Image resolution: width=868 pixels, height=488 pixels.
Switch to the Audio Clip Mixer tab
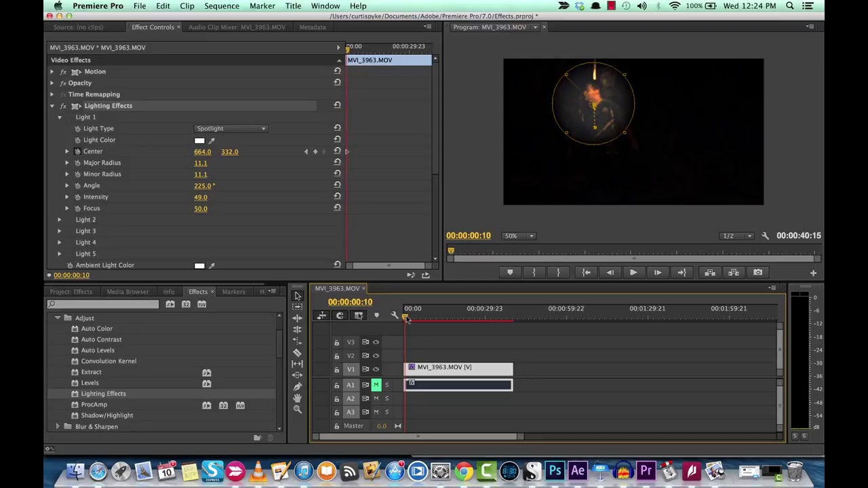pyautogui.click(x=237, y=27)
